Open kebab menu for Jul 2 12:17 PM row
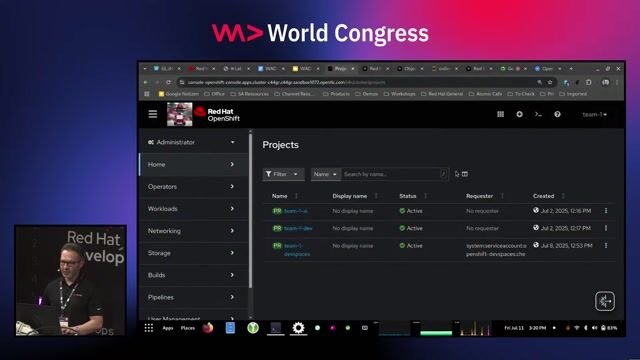The image size is (640, 360). tap(606, 228)
